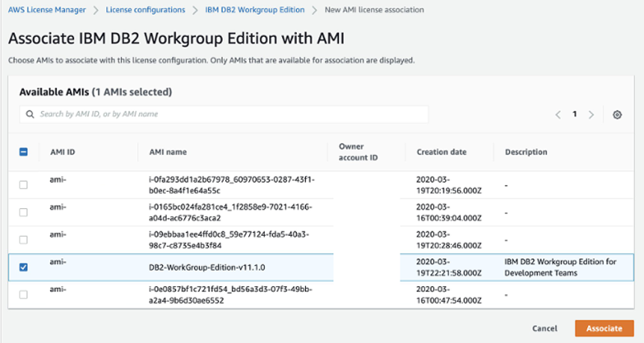Go to next page arrow

[591, 115]
